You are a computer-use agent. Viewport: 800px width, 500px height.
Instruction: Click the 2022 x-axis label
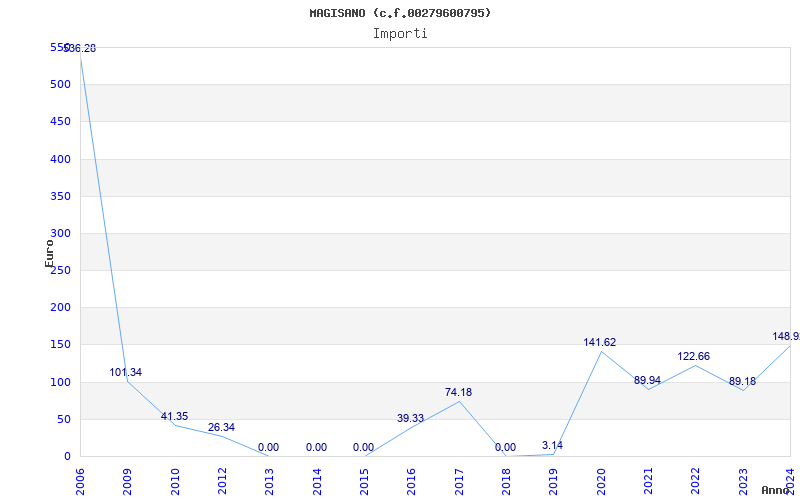pyautogui.click(x=695, y=482)
